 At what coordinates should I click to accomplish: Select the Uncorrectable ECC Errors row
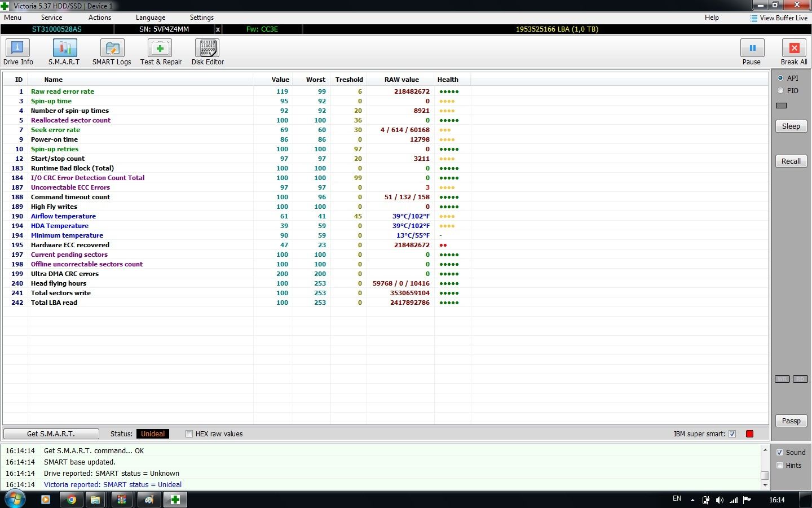(x=386, y=187)
